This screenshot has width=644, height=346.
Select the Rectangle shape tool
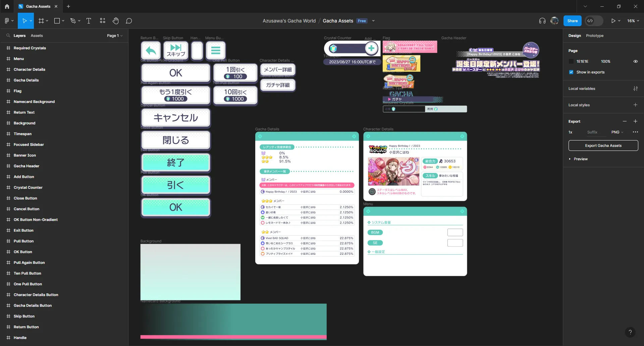[57, 20]
